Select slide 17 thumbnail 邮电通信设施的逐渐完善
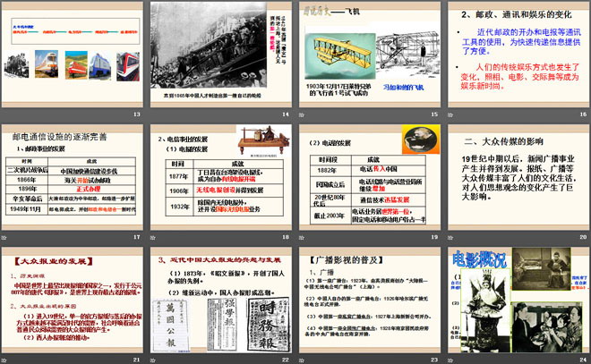The height and width of the screenshot is (364, 591). coord(73,177)
